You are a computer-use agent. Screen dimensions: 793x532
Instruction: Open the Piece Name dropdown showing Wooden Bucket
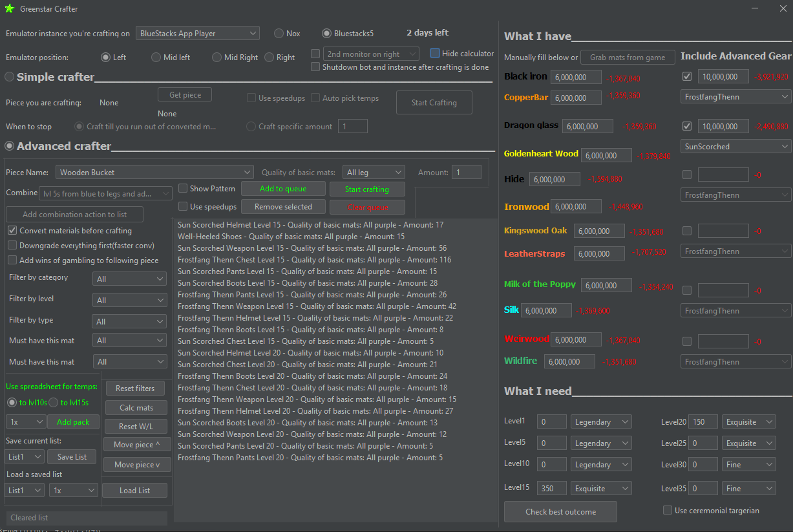(x=154, y=172)
